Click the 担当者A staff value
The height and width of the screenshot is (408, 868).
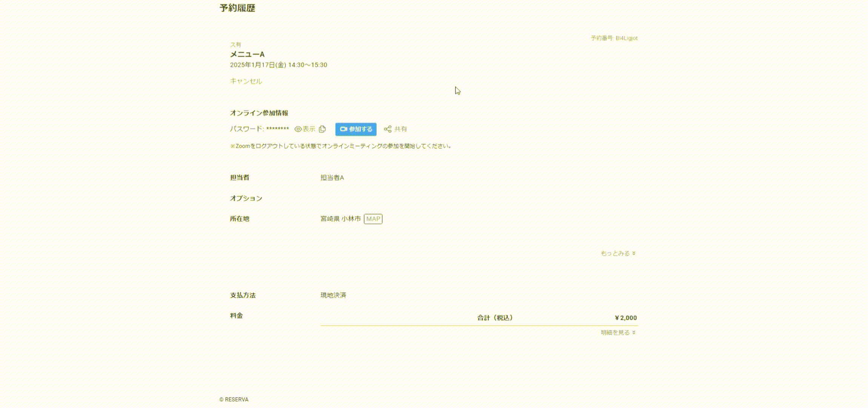click(x=332, y=178)
